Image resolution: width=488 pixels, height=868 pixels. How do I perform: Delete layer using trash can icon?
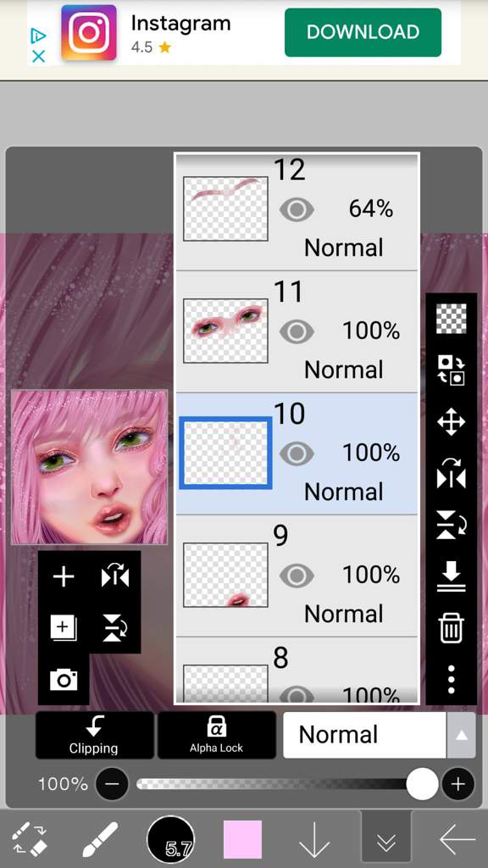coord(451,628)
